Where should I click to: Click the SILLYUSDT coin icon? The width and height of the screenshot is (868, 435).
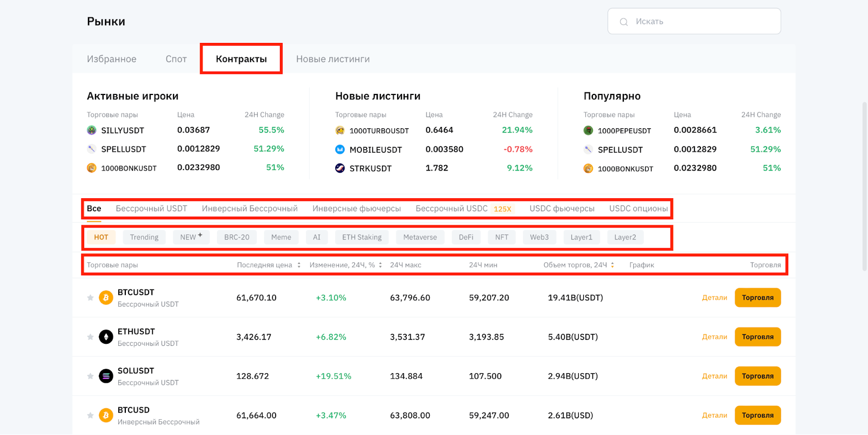point(92,130)
